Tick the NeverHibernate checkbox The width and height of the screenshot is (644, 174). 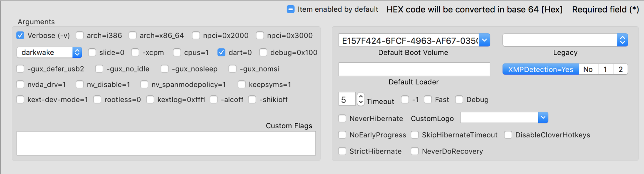click(342, 119)
